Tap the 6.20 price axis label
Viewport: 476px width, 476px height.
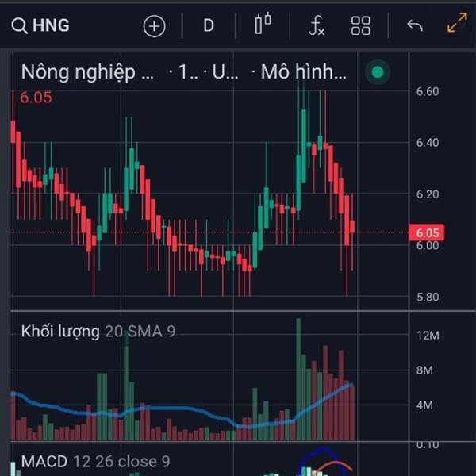click(428, 194)
